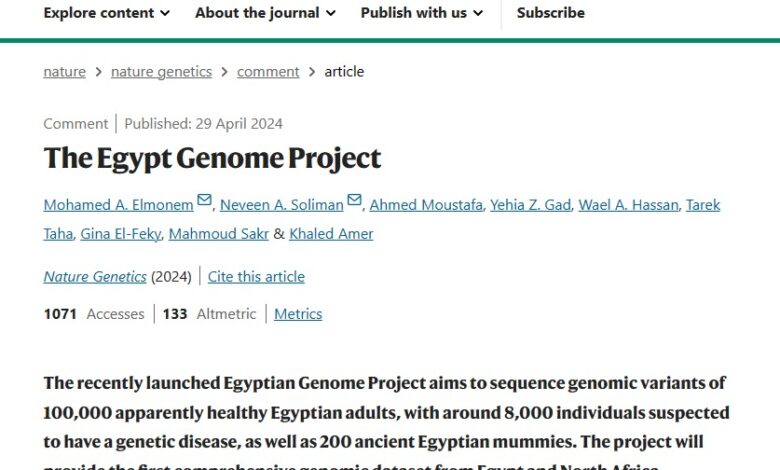Screen dimensions: 780x470
Task: Open the article Metrics link
Action: (298, 314)
